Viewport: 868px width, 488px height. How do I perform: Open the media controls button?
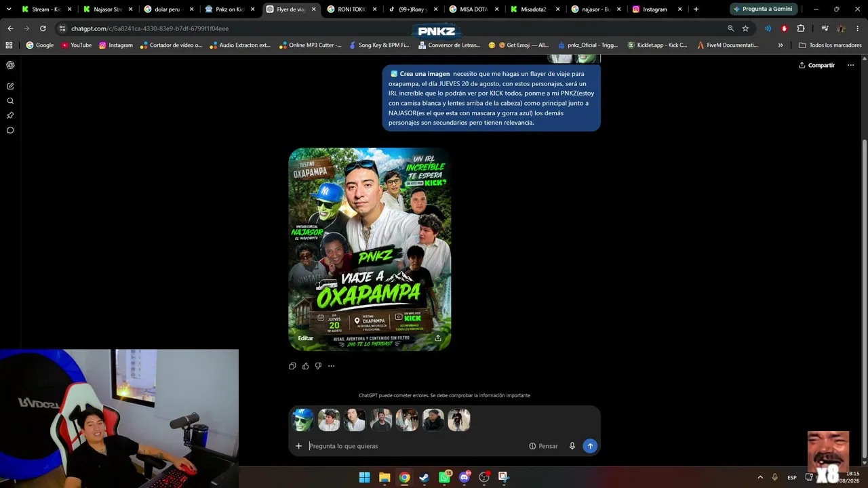[x=825, y=28]
